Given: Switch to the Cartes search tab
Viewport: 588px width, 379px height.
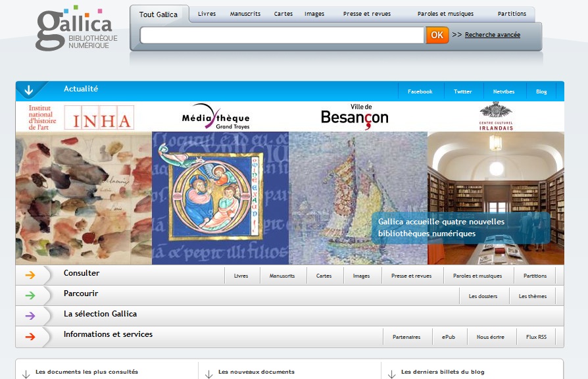Looking at the screenshot, I should pyautogui.click(x=283, y=14).
